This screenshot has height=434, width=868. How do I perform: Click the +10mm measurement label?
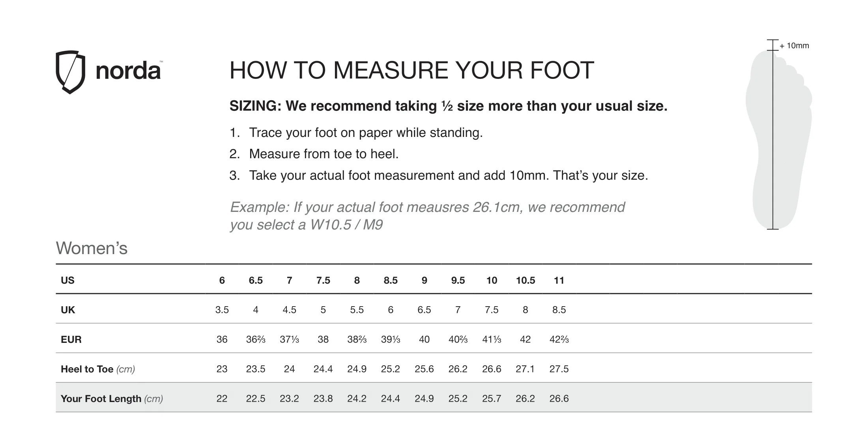point(794,46)
